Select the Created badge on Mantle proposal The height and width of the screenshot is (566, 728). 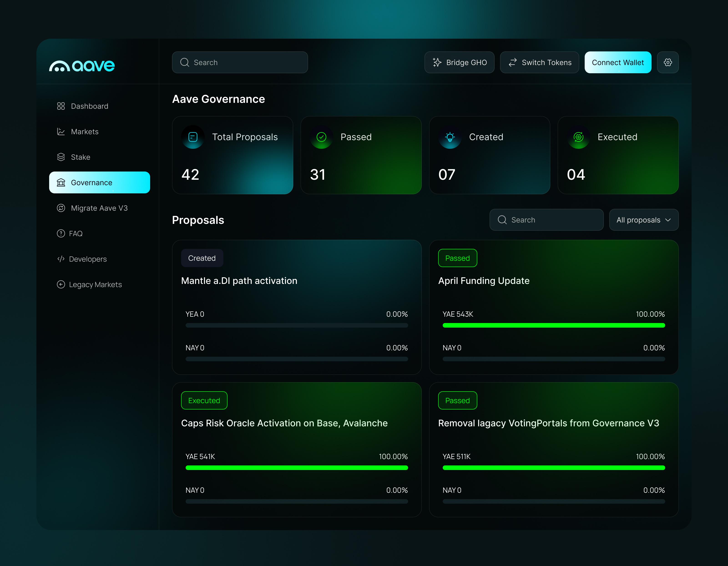(202, 258)
